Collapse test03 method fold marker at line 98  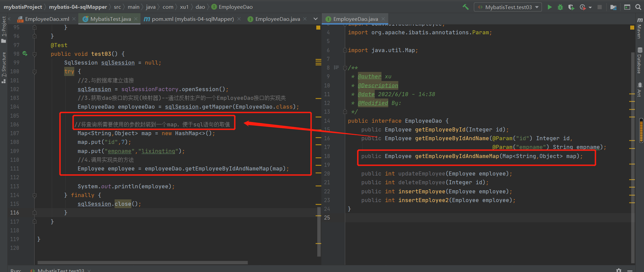[34, 54]
